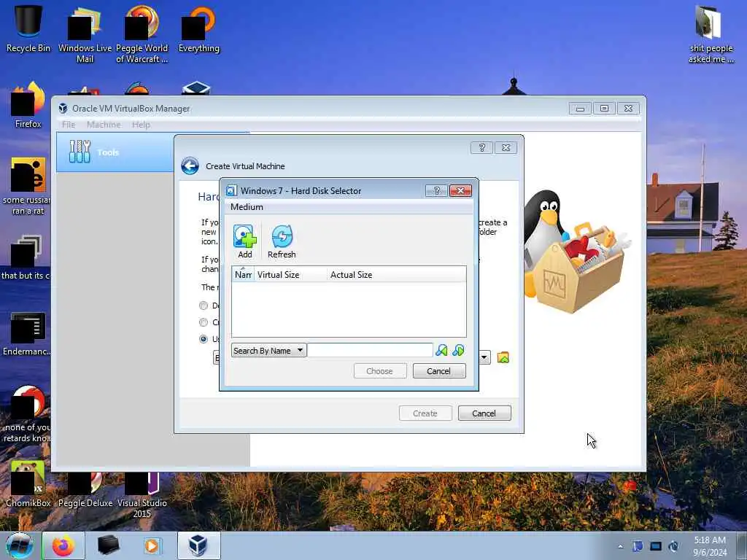
Task: Open the Search By Name dropdown
Action: click(x=268, y=351)
